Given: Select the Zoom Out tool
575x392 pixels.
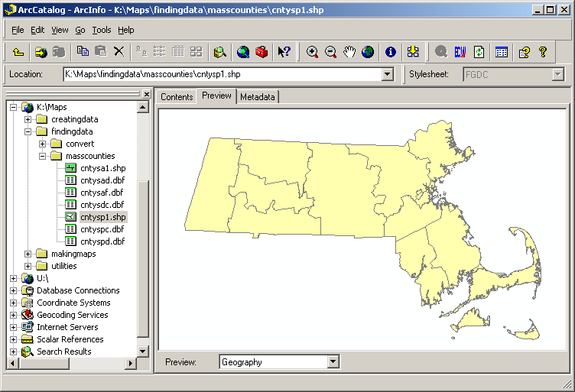Looking at the screenshot, I should tap(330, 52).
